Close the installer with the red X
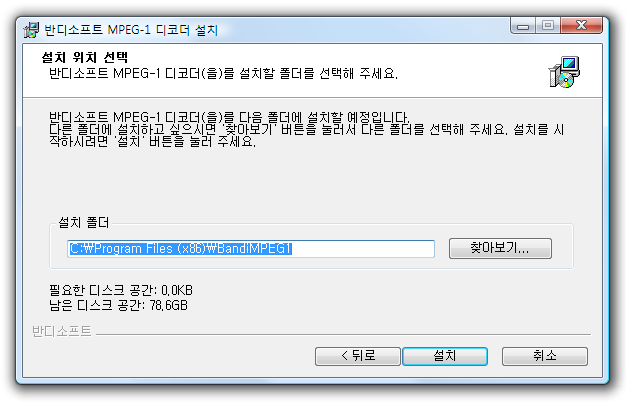626x402 pixels. coord(581,26)
